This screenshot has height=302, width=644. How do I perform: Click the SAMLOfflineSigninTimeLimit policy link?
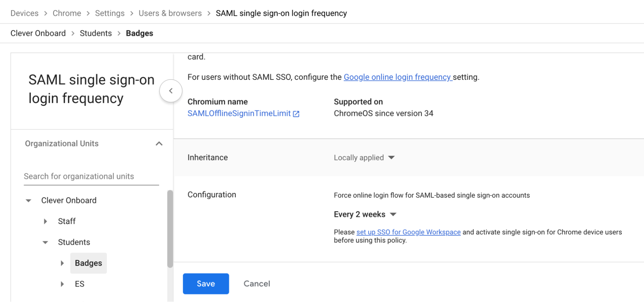(238, 113)
